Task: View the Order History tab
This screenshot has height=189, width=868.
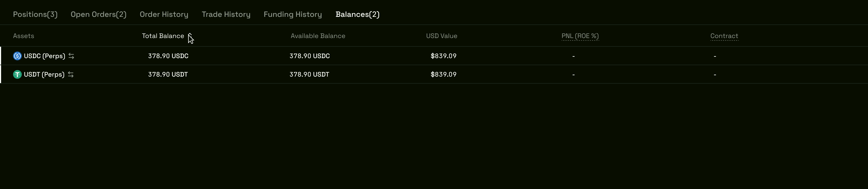Action: pyautogui.click(x=164, y=14)
